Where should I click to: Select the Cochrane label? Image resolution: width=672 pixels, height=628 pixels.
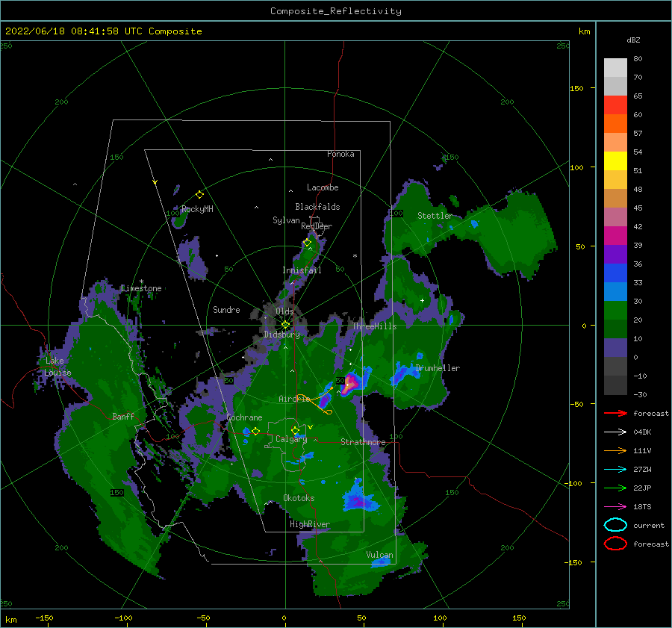coord(244,417)
